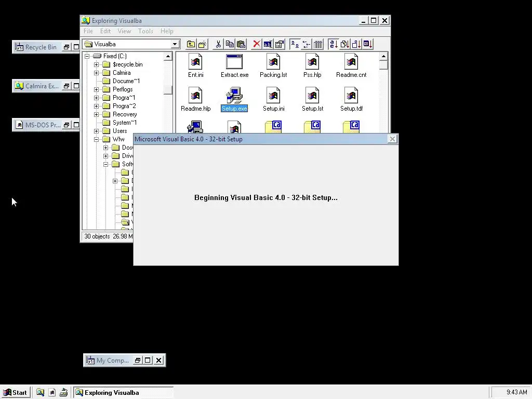The width and height of the screenshot is (532, 399).
Task: Click '30 objects' status bar text
Action: click(x=97, y=236)
